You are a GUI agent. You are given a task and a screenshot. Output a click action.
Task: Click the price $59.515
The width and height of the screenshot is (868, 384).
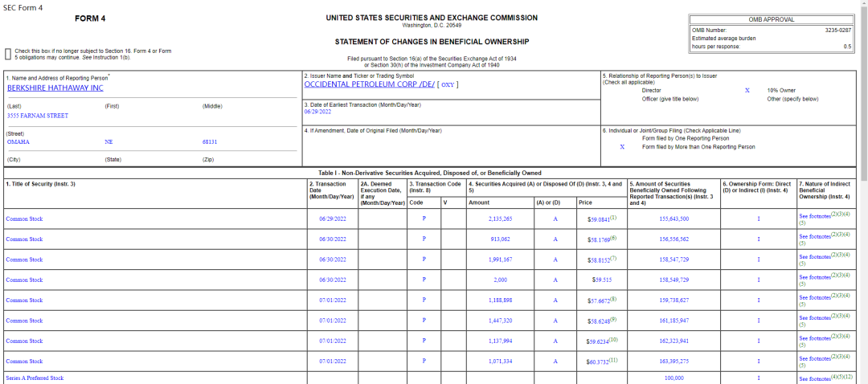coord(602,280)
